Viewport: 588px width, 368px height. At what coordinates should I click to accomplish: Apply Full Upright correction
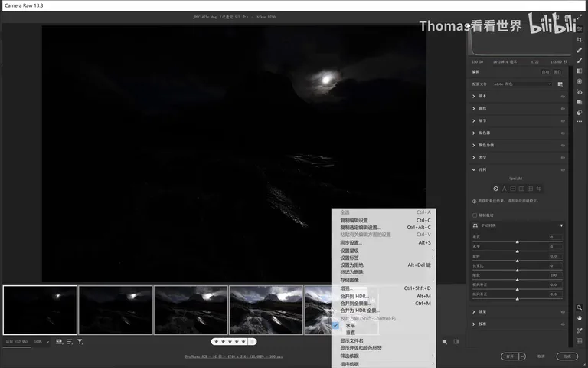click(x=531, y=189)
